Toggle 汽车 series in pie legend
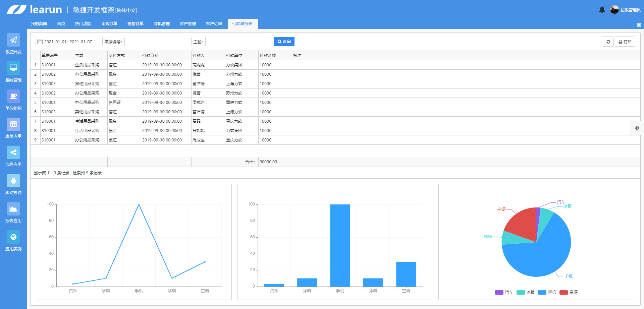Viewport: 644px width, 309px height. (504, 292)
